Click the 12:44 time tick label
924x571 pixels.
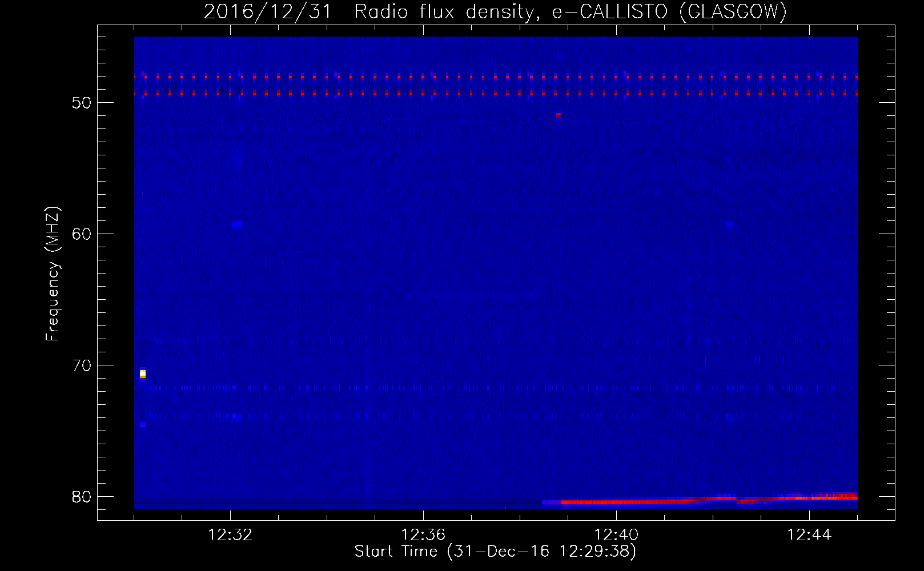809,535
